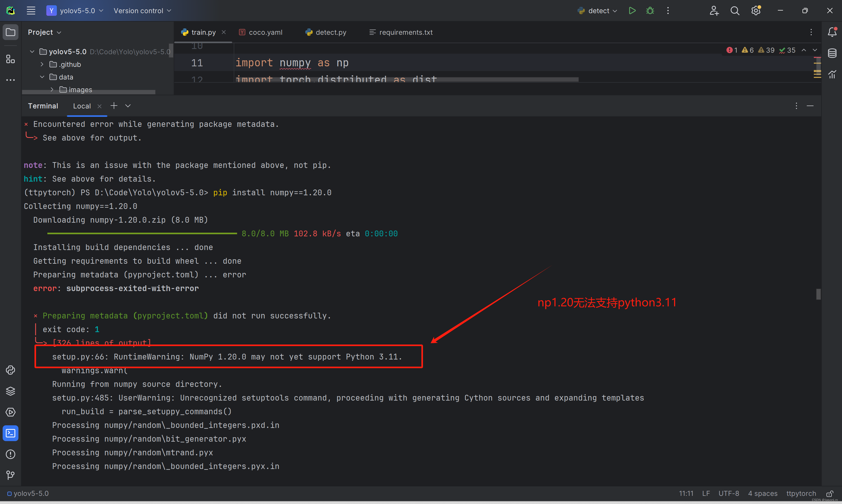Screen dimensions: 842x504
Task: Change LF line separator
Action: (706, 493)
